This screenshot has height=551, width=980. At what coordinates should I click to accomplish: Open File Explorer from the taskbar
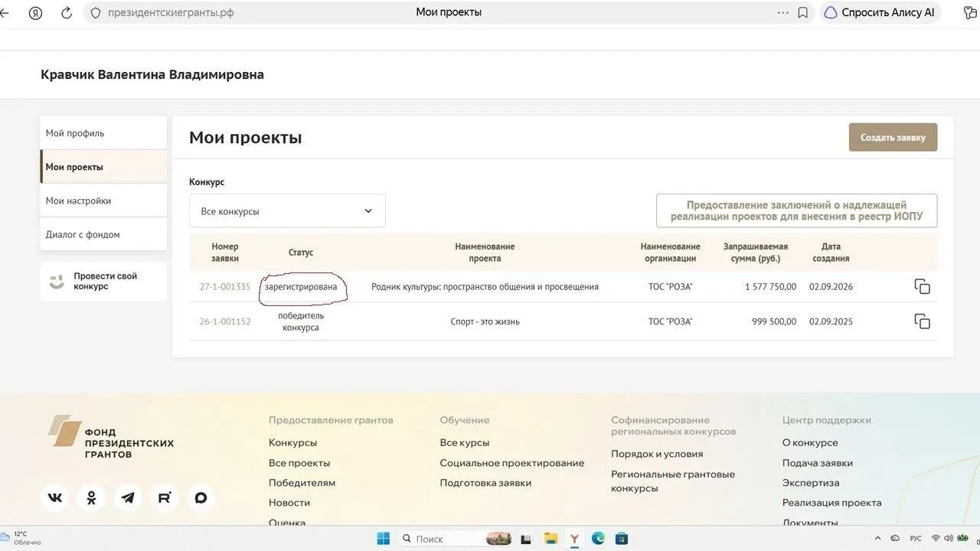coord(551,539)
